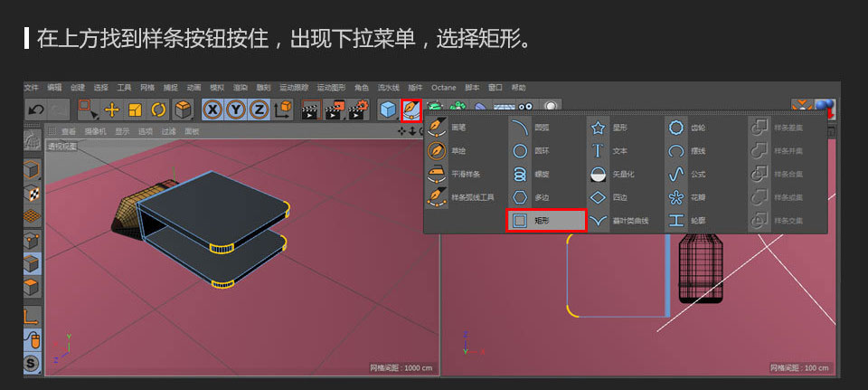Open the 渲染 render menu
This screenshot has height=390, width=868.
tap(241, 88)
